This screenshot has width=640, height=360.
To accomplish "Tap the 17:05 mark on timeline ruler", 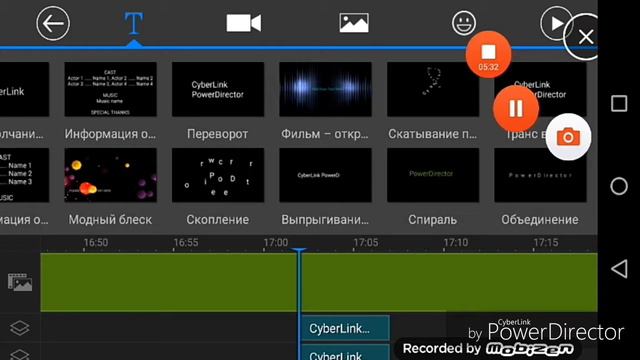I will 365,242.
